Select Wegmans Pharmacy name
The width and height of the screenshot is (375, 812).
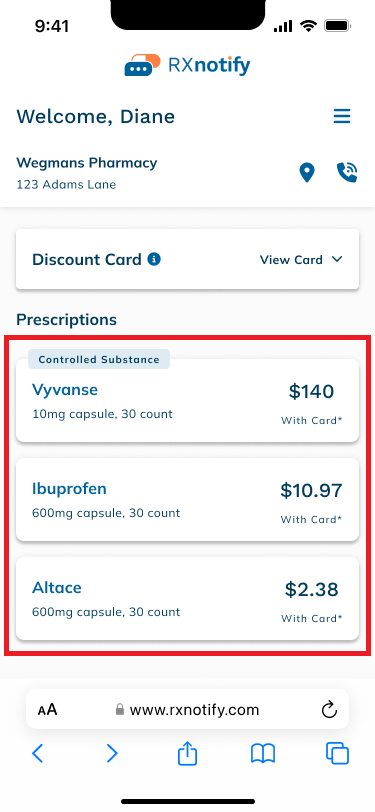(x=86, y=163)
